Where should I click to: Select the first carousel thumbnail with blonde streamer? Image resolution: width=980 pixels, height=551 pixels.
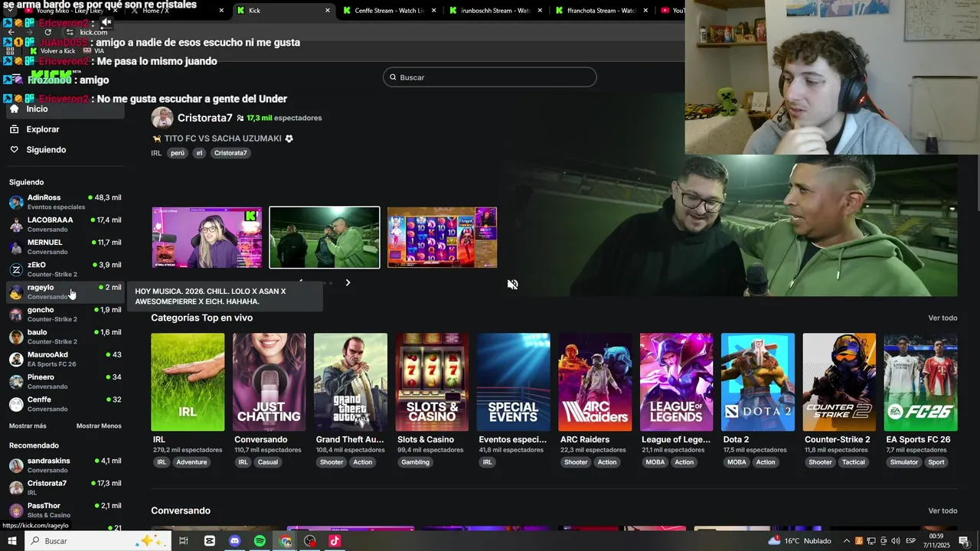(x=207, y=237)
